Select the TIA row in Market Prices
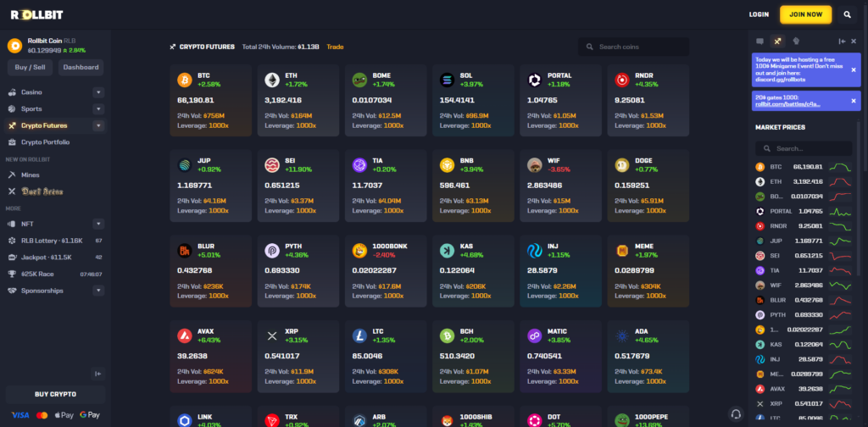The width and height of the screenshot is (868, 427). pos(804,270)
